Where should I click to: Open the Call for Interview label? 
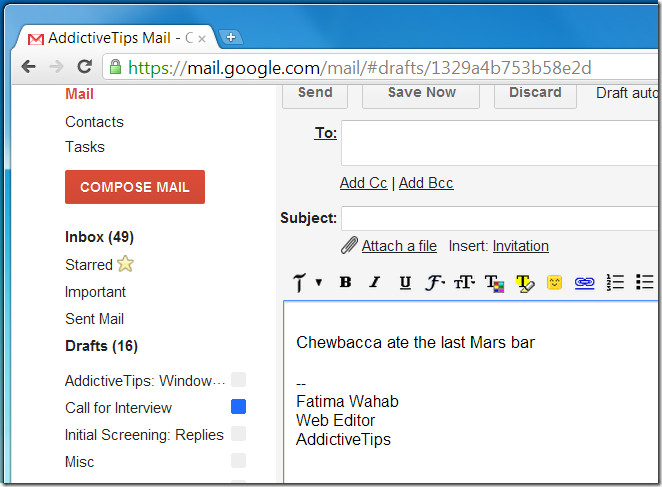coord(119,408)
